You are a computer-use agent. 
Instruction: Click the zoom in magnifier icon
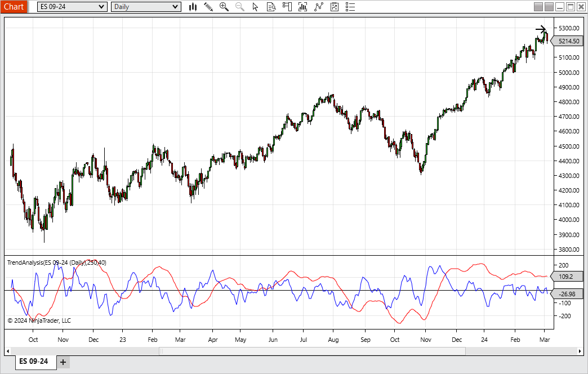click(224, 7)
